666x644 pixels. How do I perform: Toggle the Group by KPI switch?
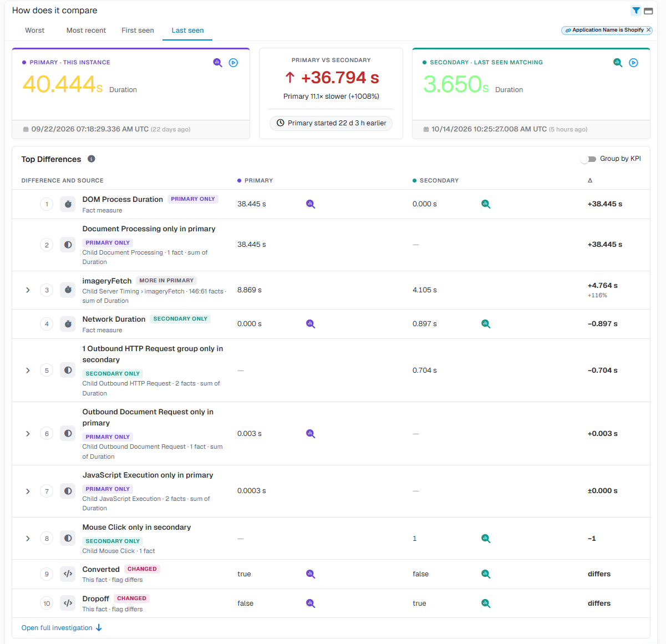(588, 159)
